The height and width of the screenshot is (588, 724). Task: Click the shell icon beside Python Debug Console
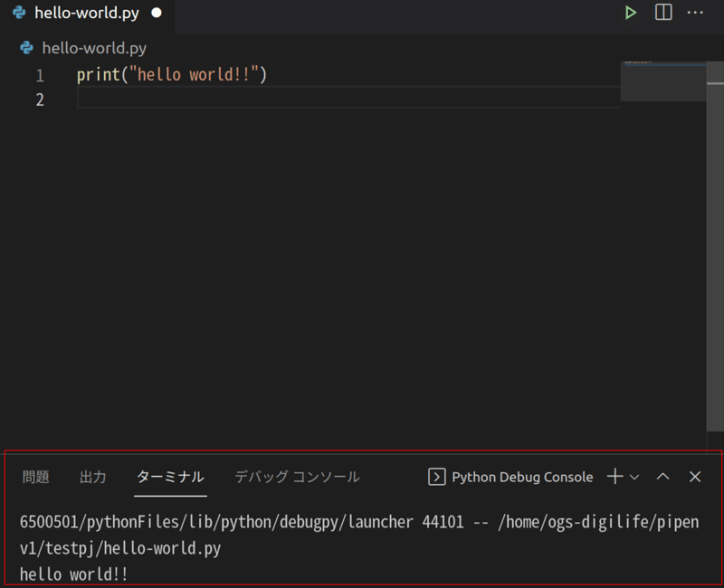coord(437,477)
